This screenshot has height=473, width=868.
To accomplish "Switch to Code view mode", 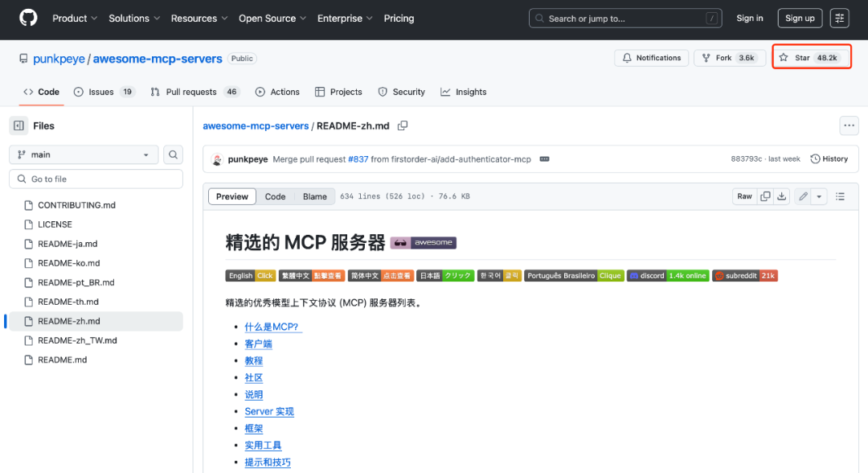I will tap(275, 196).
